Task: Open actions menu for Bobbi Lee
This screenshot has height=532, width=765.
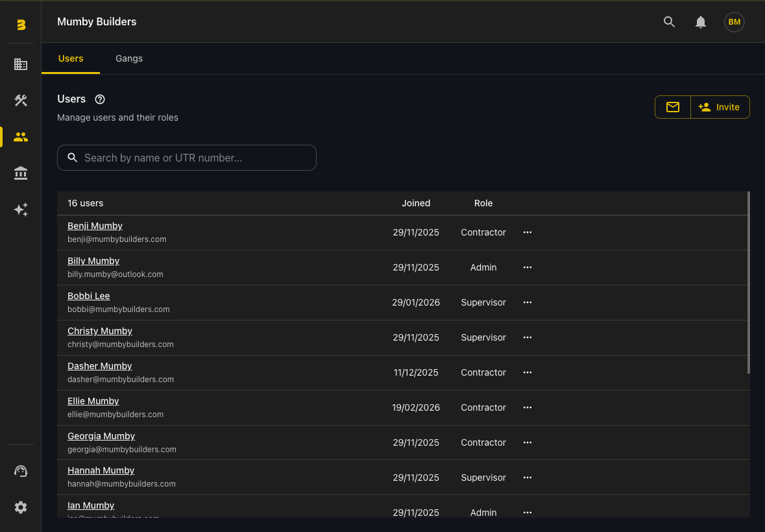Action: pyautogui.click(x=528, y=302)
